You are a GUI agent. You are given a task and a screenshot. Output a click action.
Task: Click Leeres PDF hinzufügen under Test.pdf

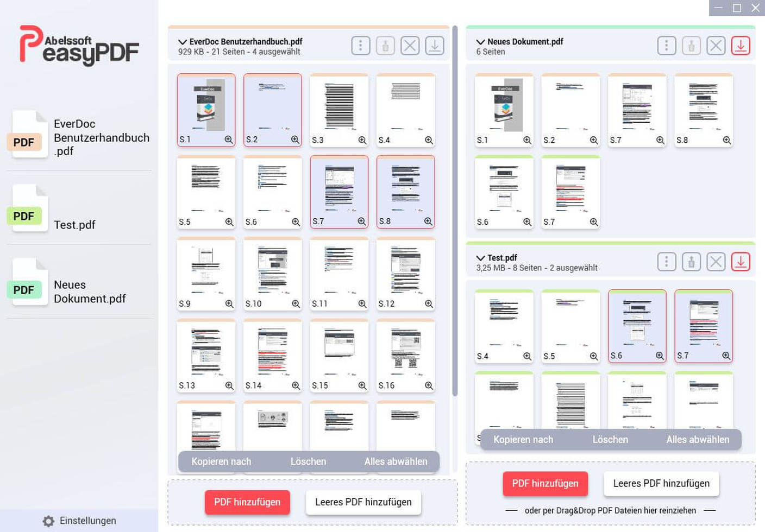click(661, 483)
